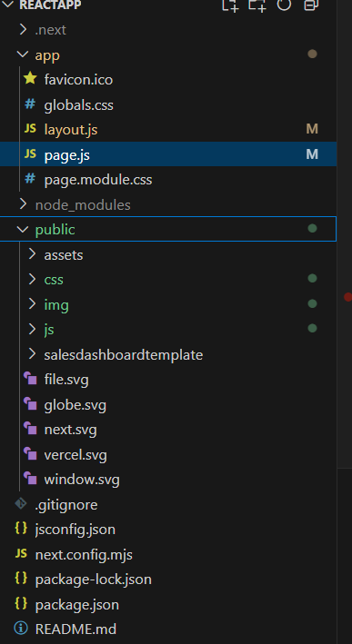The height and width of the screenshot is (644, 352).
Task: Click the SVG icon beside globe.svg
Action: (x=30, y=403)
